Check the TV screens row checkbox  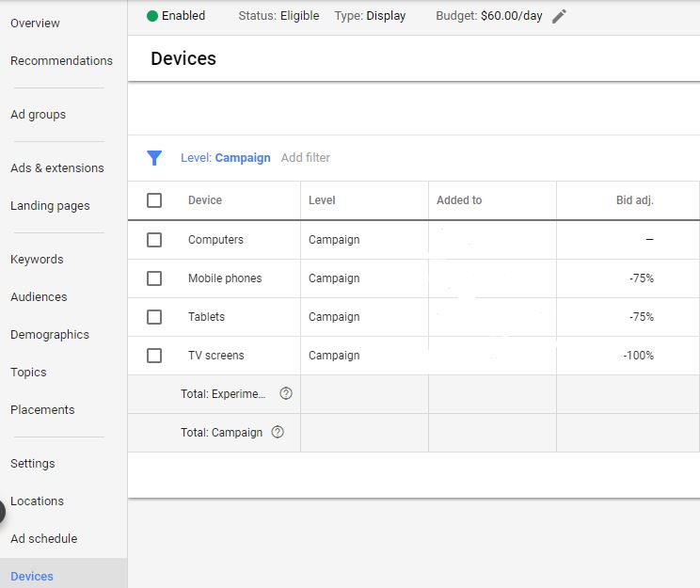154,356
